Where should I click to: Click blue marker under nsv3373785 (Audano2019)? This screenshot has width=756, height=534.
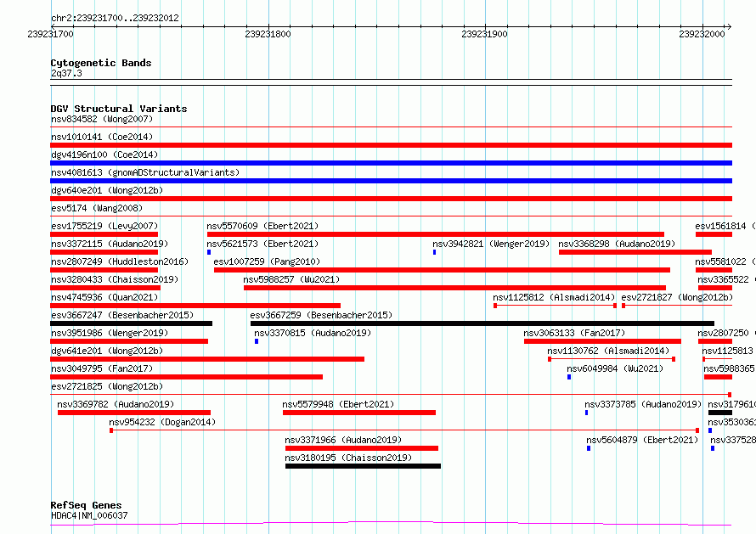click(x=587, y=413)
